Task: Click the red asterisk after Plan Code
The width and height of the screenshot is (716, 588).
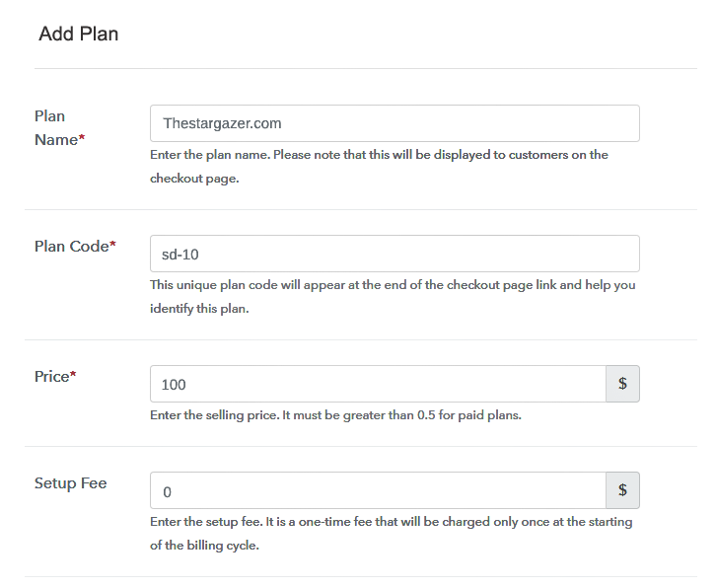Action: point(112,246)
